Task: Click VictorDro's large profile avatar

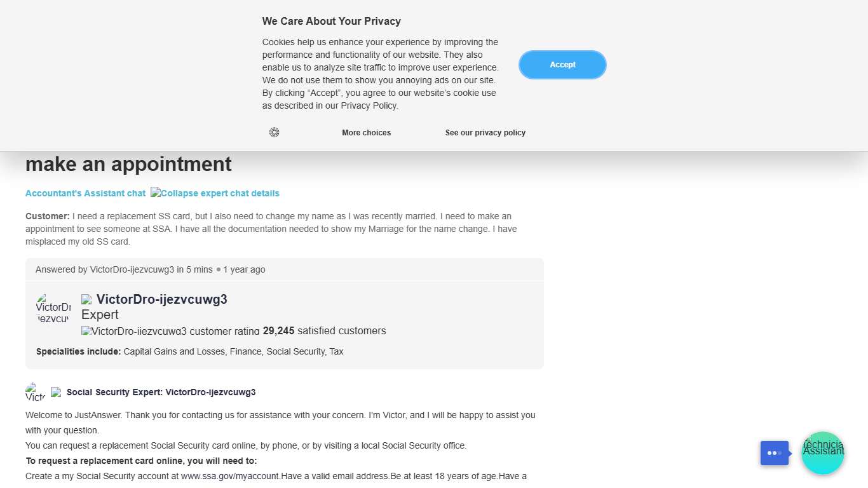Action: [53, 308]
